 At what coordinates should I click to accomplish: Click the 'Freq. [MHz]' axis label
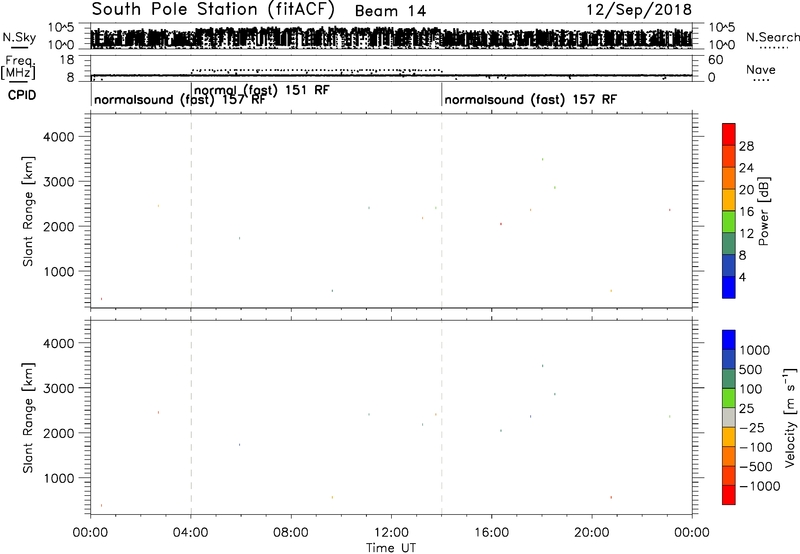pos(18,68)
